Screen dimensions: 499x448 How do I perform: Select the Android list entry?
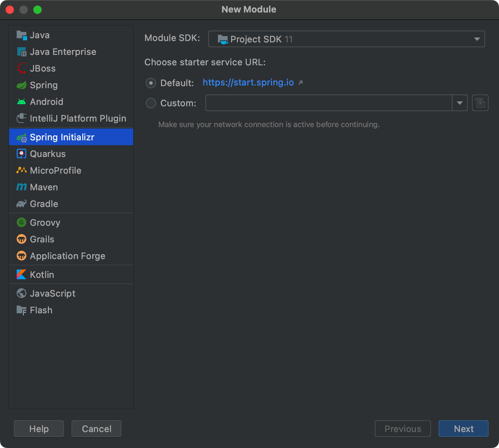[x=71, y=102]
